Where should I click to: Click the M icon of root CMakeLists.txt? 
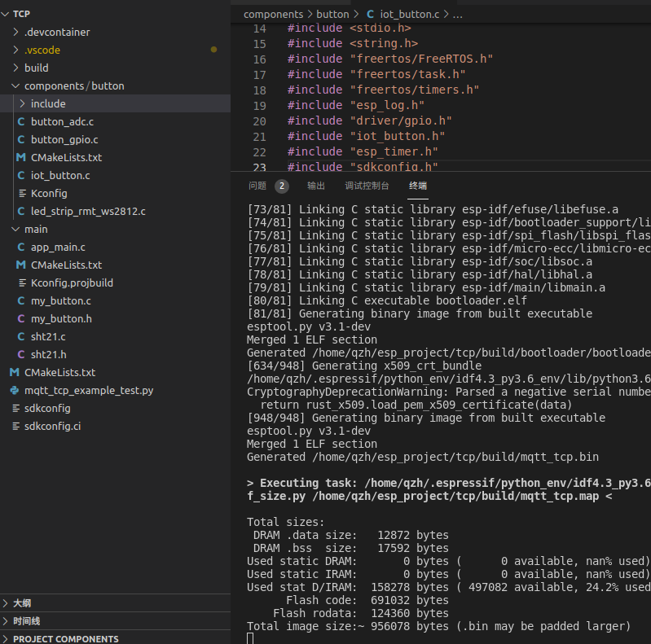[15, 372]
